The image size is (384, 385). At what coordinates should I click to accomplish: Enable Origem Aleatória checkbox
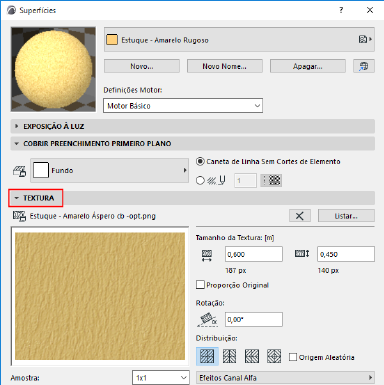pyautogui.click(x=293, y=357)
